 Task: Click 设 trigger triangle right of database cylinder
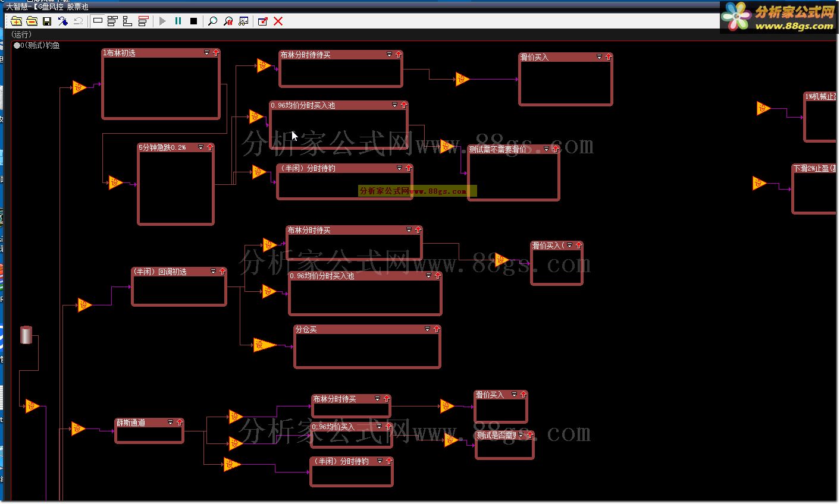pos(32,406)
